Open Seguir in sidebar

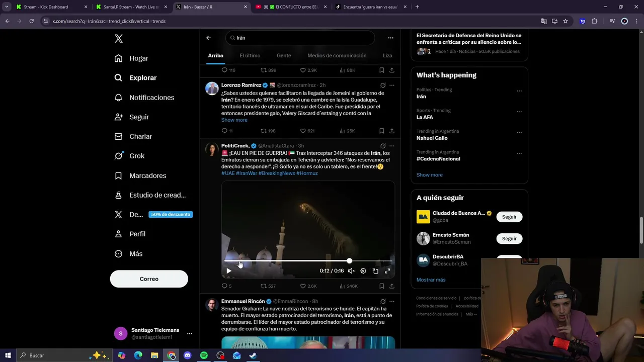coord(131,117)
